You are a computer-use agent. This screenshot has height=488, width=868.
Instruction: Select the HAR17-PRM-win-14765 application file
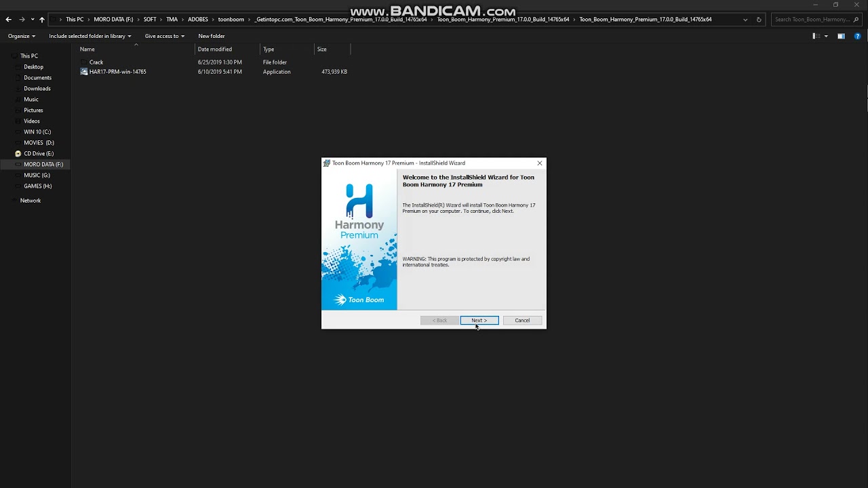pos(117,72)
